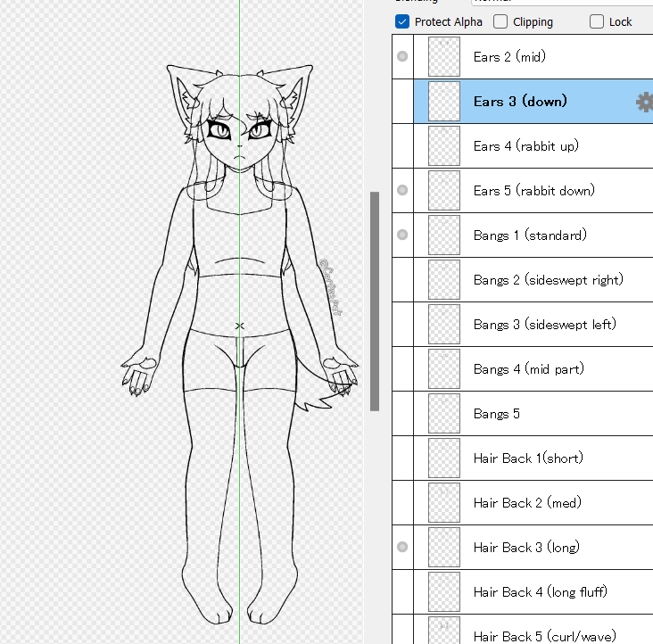
Task: Show the Bangs 4 (mid part) layer
Action: click(x=402, y=368)
